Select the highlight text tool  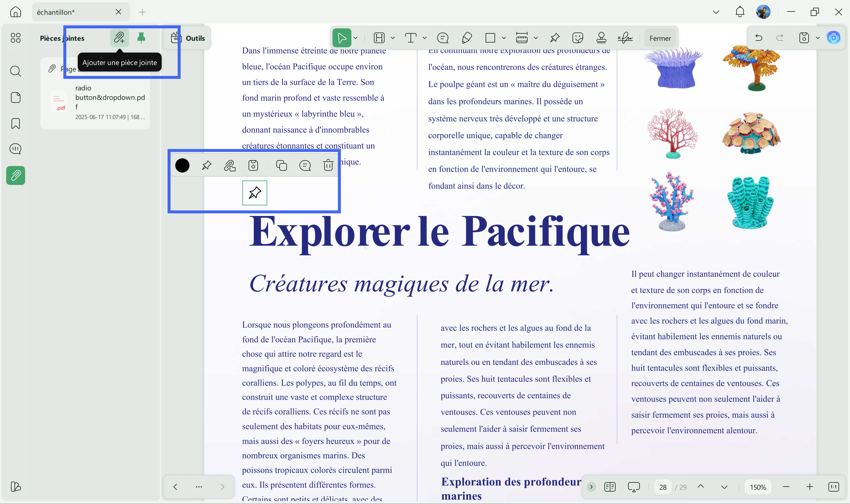point(379,38)
